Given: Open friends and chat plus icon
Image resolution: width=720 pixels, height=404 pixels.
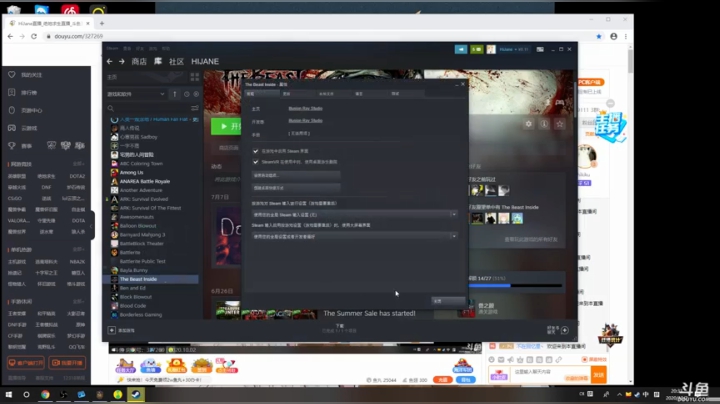Looking at the screenshot, I should 565,330.
